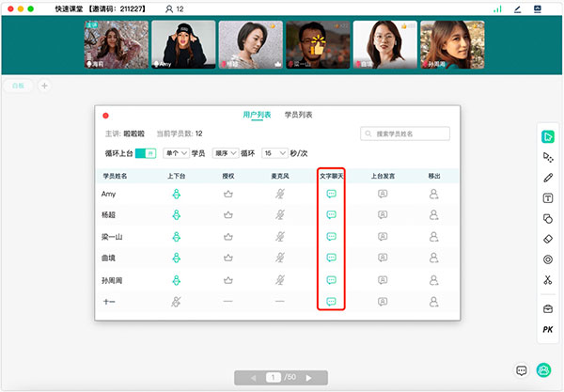Select the 用户列表 tab
Image resolution: width=564 pixels, height=392 pixels.
click(x=257, y=115)
